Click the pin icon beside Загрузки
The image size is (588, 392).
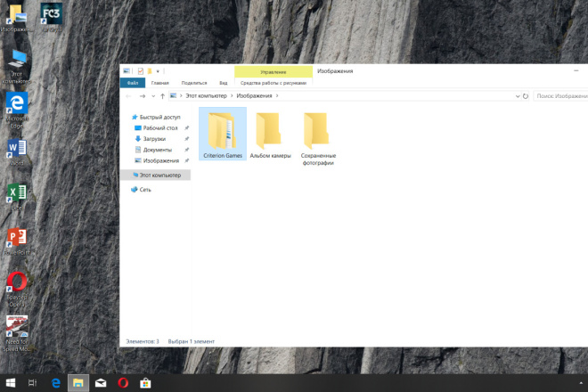(x=186, y=139)
